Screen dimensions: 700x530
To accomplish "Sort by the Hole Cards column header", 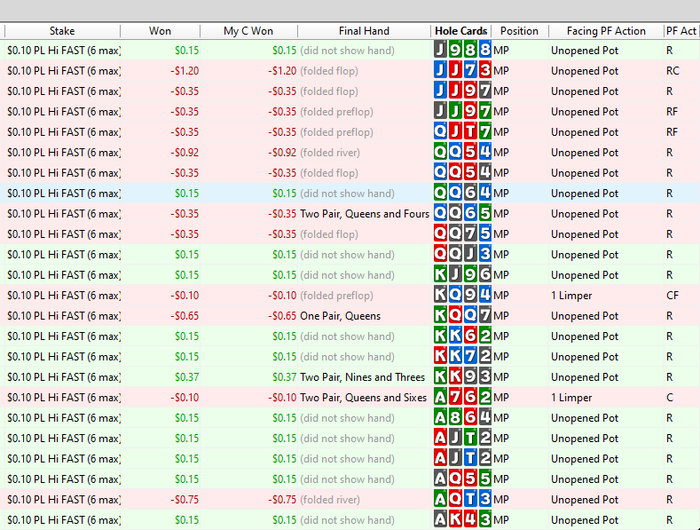I will 461,31.
